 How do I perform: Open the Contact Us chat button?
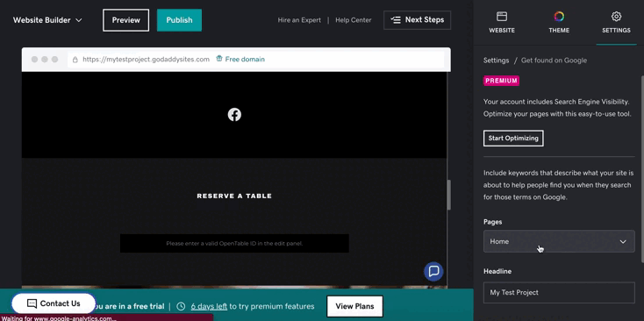[54, 303]
